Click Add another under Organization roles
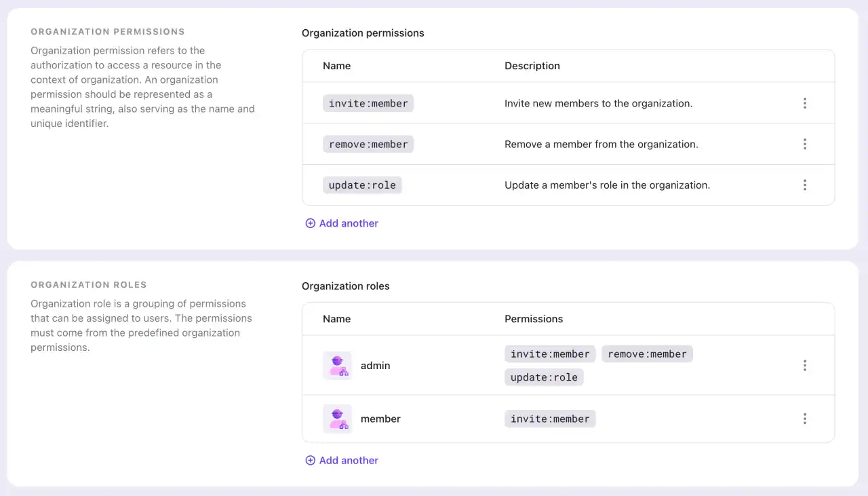This screenshot has width=868, height=496. (341, 460)
